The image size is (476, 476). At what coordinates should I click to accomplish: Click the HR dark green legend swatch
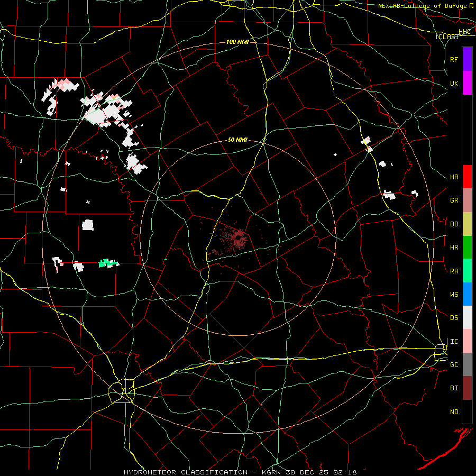coord(467,247)
